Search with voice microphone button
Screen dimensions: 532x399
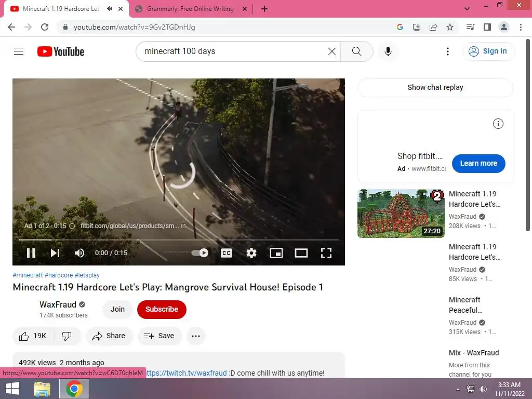[x=388, y=51]
